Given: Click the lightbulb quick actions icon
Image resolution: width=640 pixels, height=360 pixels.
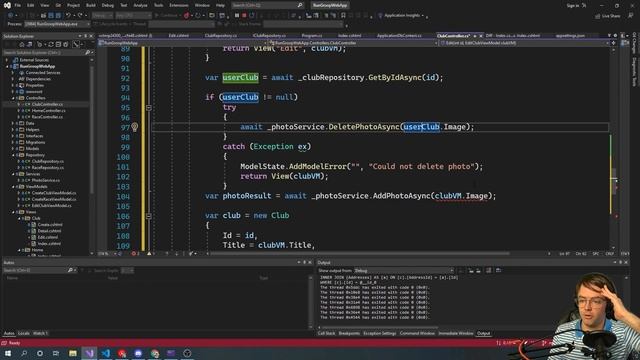Looking at the screenshot, I should (135, 127).
